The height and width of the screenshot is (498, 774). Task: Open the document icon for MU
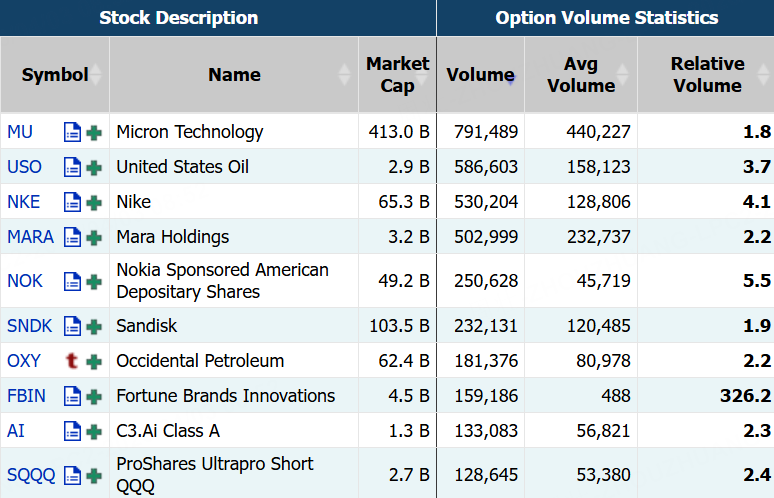[72, 132]
